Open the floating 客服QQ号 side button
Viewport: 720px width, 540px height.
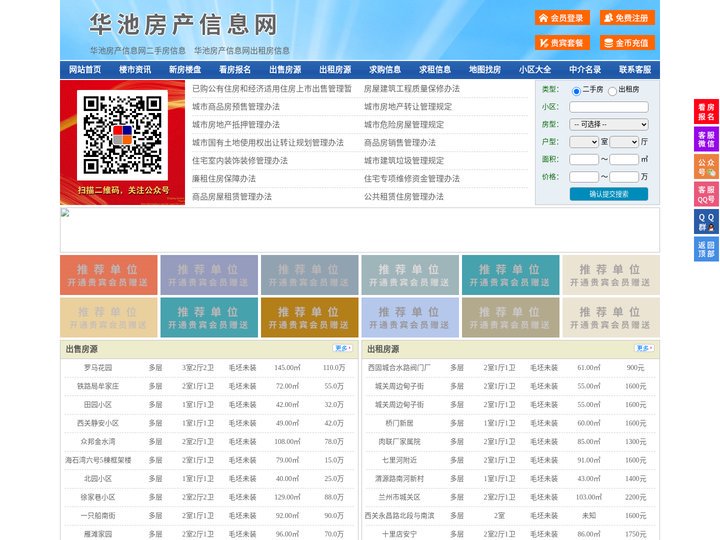tap(706, 194)
